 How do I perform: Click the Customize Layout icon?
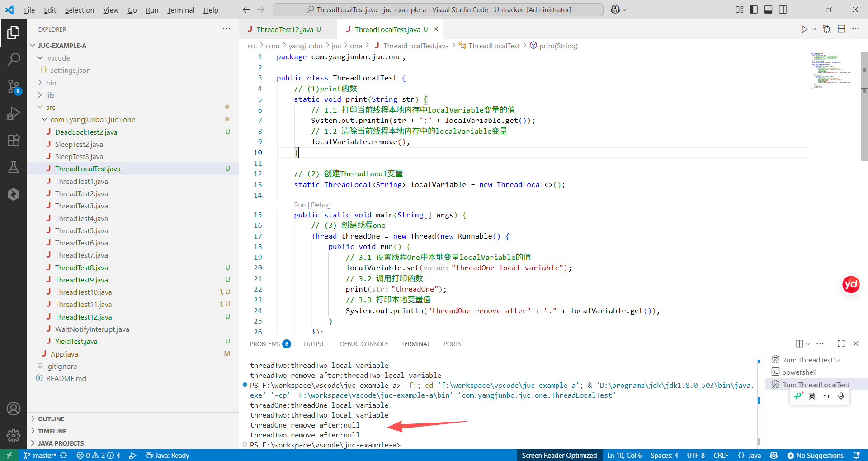(740, 9)
